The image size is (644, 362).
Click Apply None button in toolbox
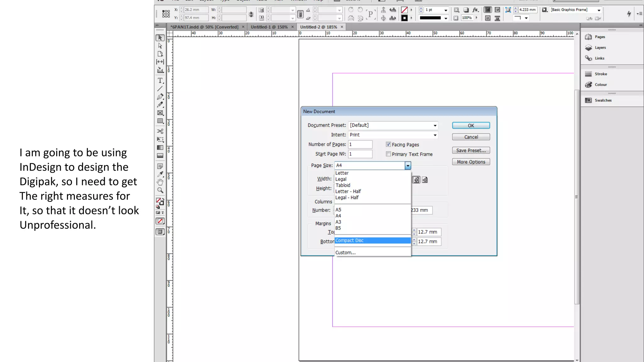tap(160, 221)
